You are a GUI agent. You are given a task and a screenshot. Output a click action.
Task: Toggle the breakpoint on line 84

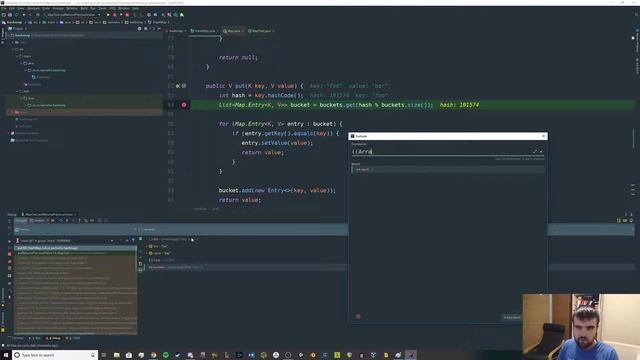[x=184, y=105]
